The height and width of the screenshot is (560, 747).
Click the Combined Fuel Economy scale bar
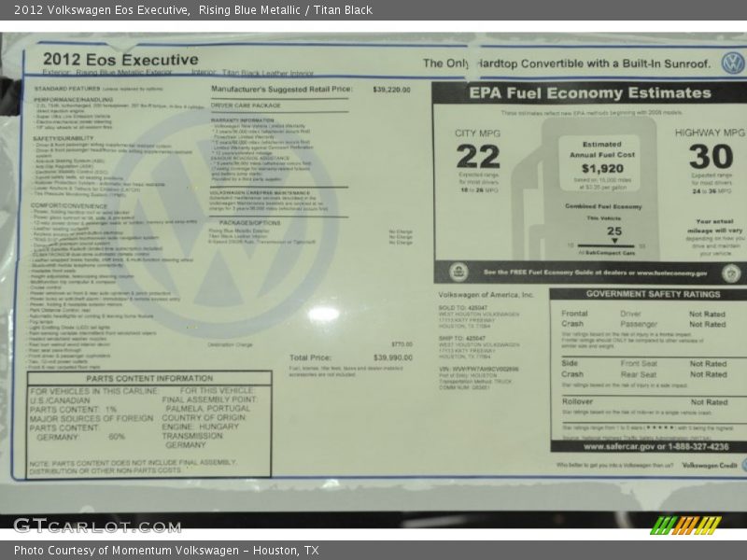[x=613, y=245]
